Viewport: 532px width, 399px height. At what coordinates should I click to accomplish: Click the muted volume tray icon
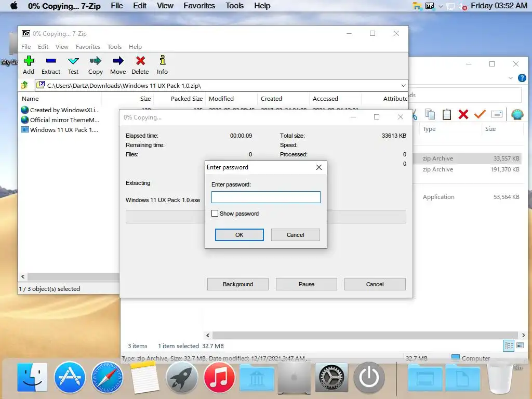[x=462, y=6]
